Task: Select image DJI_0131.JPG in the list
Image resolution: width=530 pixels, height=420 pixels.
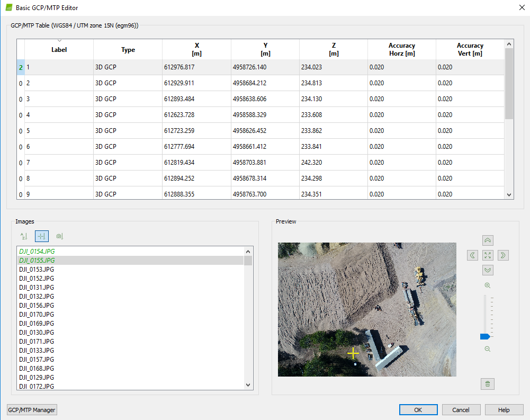Action: (x=130, y=288)
